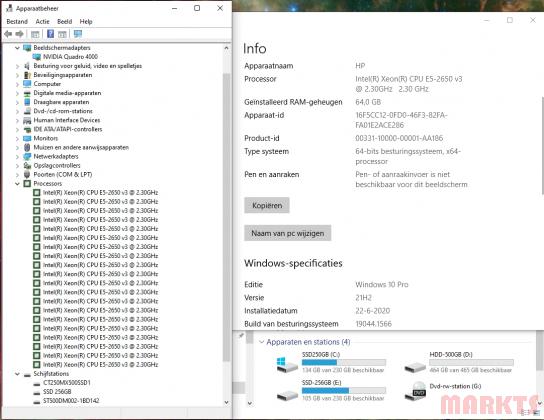The image size is (544, 420).
Task: Click the Product-id value 00331-10000-00001-AA186
Action: click(399, 138)
